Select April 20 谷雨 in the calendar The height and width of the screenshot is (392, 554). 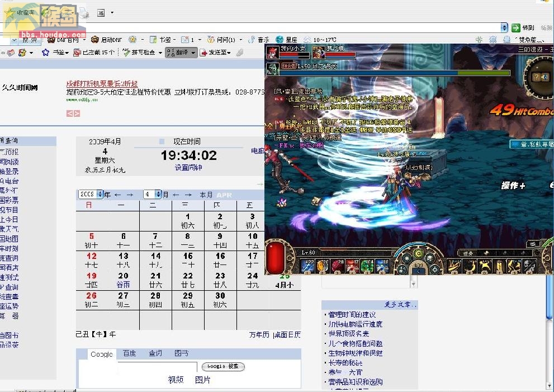pyautogui.click(x=124, y=280)
